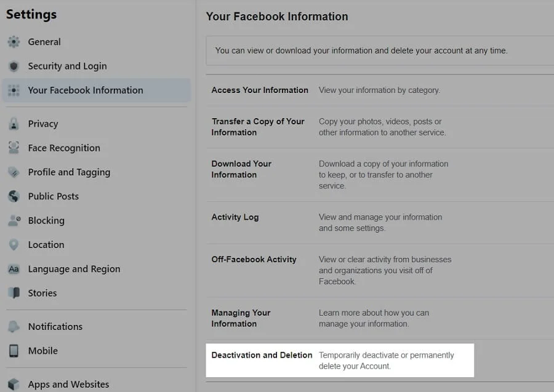The width and height of the screenshot is (554, 392).
Task: Click the Stories book icon
Action: click(14, 293)
